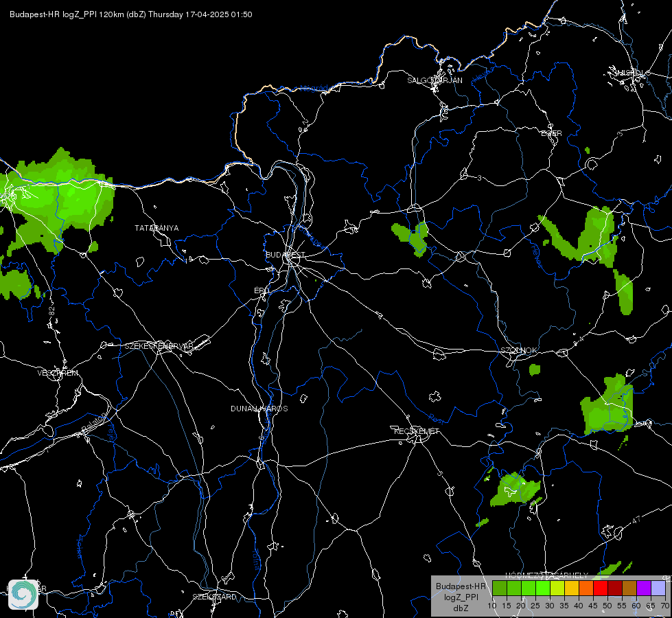
Task: Select the 40-45 dBZ orange swatch
Action: pos(586,588)
